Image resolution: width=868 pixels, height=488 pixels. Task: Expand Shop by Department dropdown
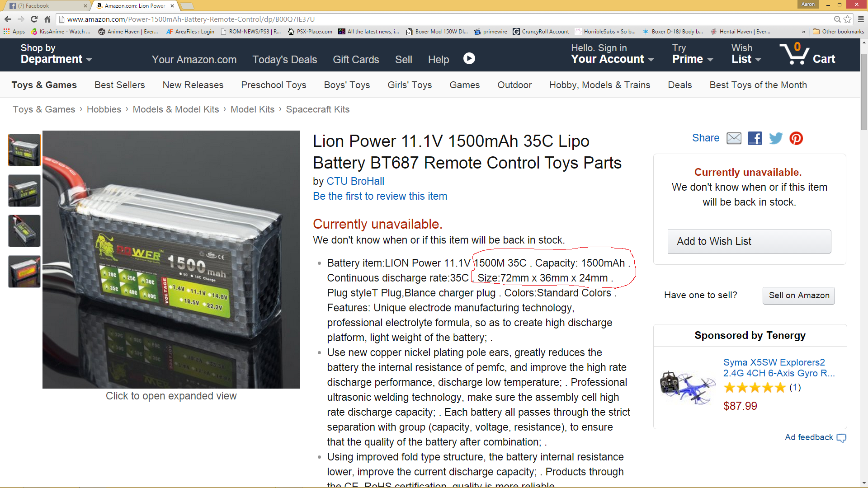pyautogui.click(x=56, y=54)
